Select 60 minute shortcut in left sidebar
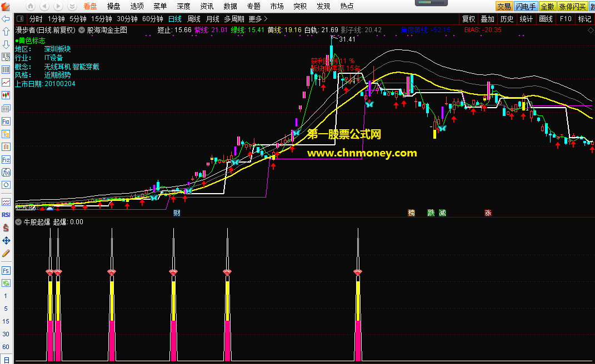This screenshot has width=595, height=364. coord(6,347)
